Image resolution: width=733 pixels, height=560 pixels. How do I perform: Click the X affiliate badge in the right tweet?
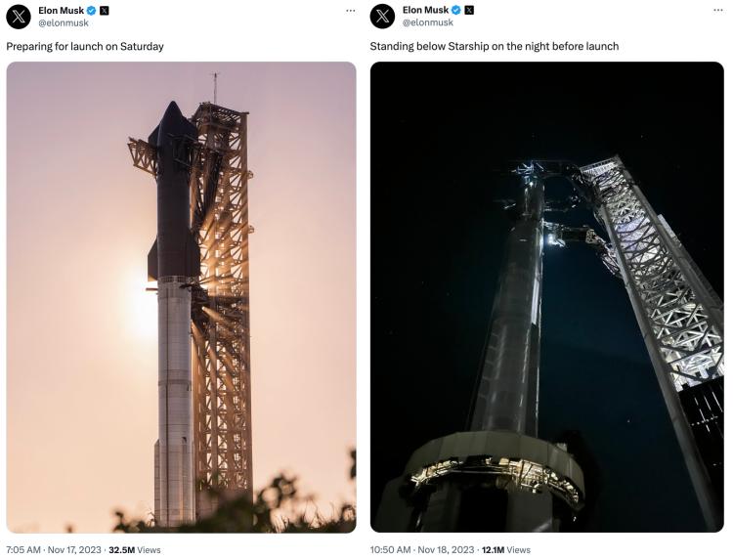tap(469, 11)
